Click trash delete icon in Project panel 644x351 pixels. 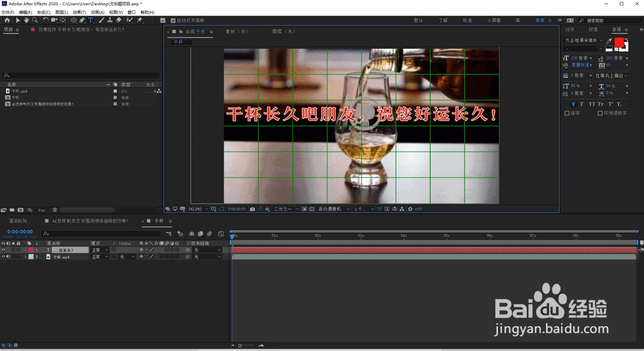tap(55, 210)
